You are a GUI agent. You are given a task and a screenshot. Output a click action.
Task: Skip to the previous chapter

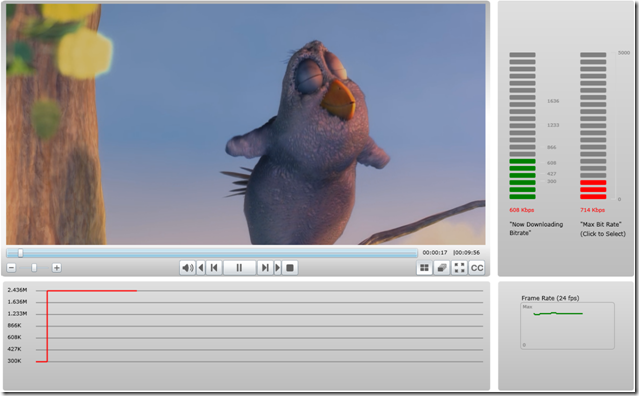(x=214, y=268)
